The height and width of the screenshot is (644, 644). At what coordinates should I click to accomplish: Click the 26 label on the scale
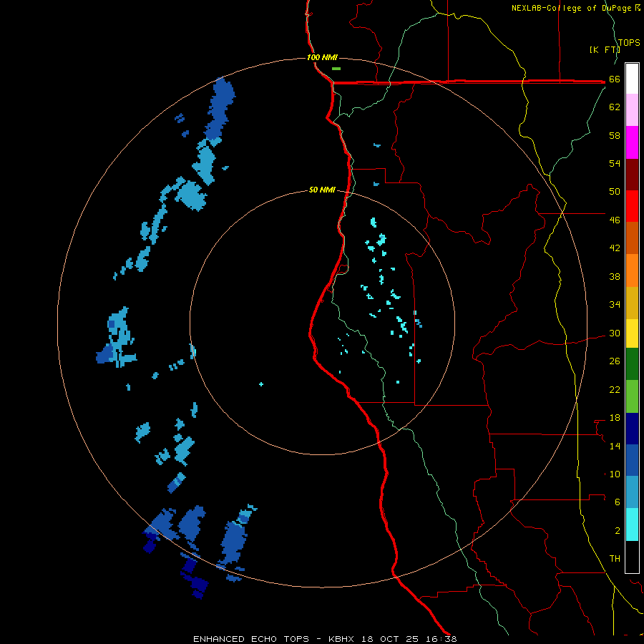tap(615, 361)
